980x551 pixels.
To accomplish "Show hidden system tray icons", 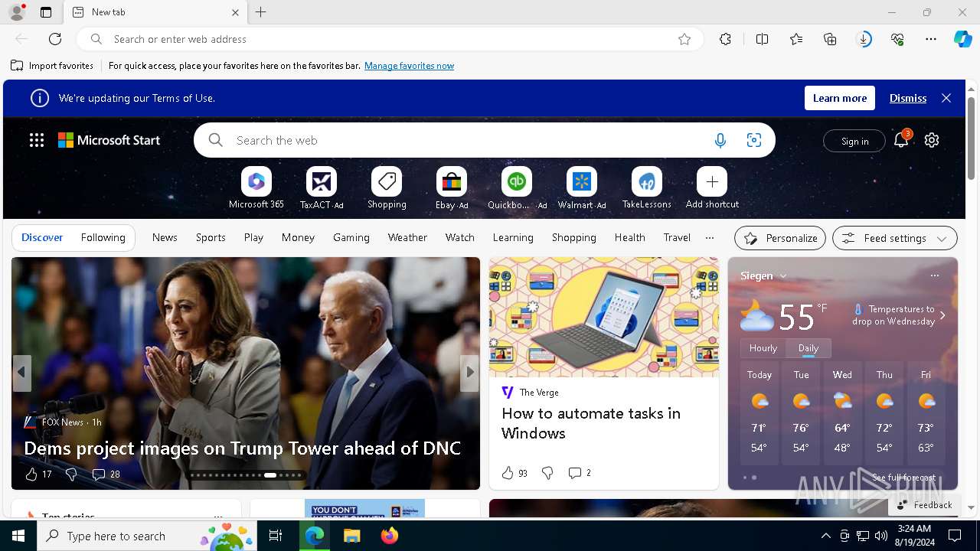I will (825, 536).
